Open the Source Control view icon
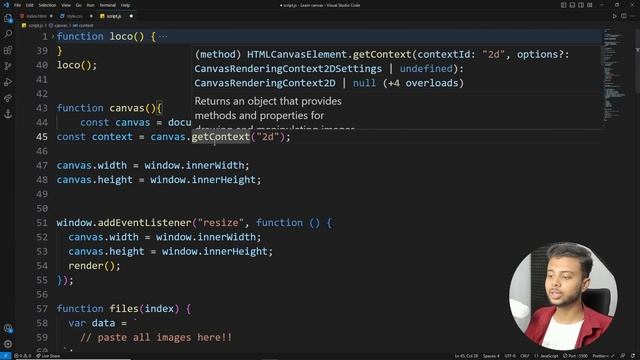 coord(8,66)
